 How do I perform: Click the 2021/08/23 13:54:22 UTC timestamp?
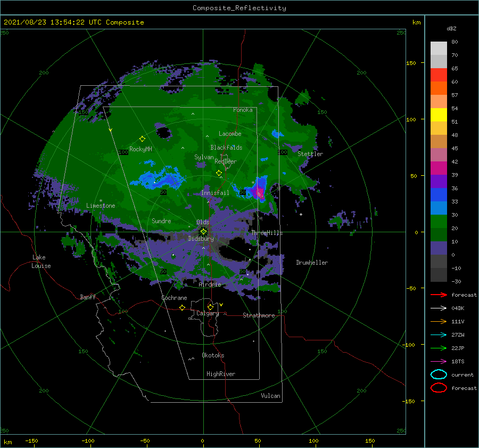pos(74,22)
